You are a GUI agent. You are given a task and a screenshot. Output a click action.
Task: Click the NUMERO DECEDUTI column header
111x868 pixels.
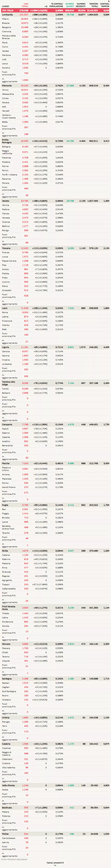81,5
